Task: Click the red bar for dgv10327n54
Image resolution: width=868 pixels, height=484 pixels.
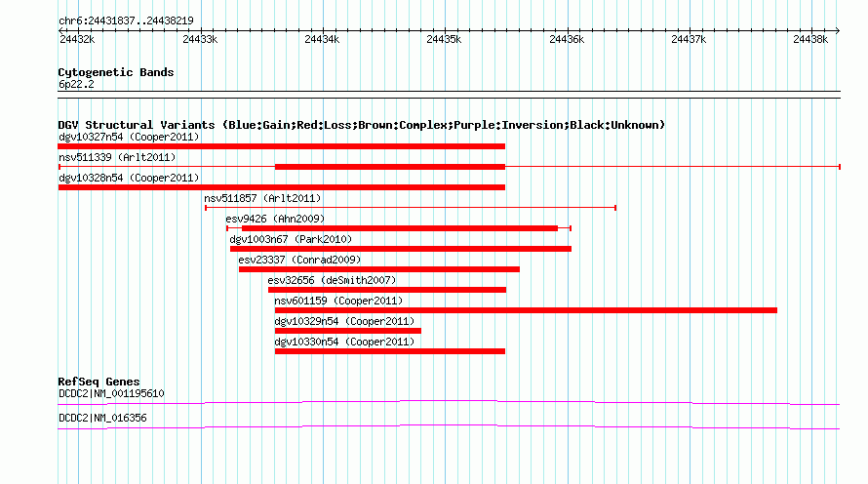Action: [281, 146]
